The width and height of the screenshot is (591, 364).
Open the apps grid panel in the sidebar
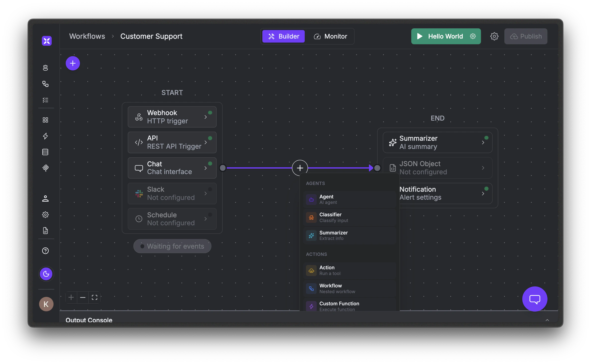pos(46,120)
